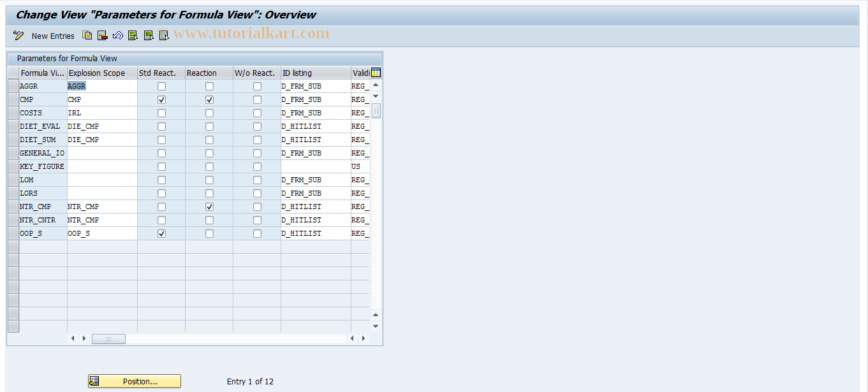868x392 pixels.
Task: Click the NTR_CNTR formula view cell
Action: click(43, 220)
